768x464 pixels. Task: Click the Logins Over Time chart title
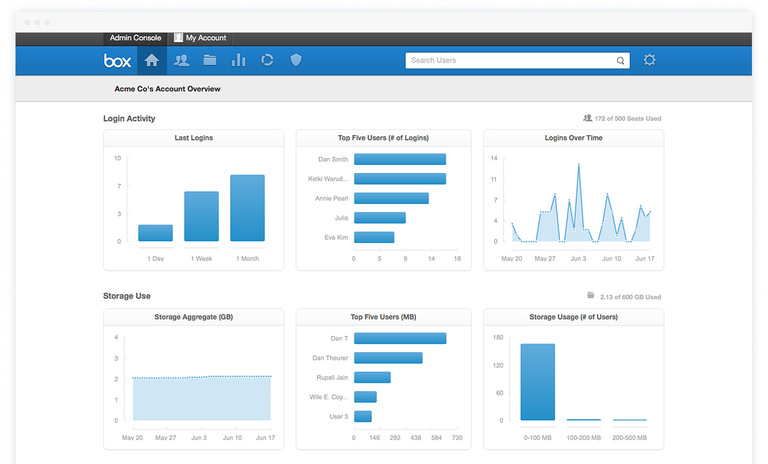pos(573,138)
